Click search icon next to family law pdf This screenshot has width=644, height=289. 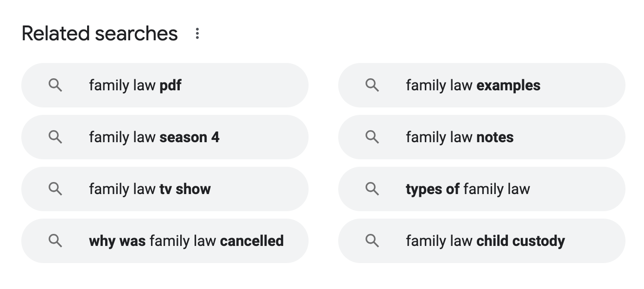click(55, 85)
